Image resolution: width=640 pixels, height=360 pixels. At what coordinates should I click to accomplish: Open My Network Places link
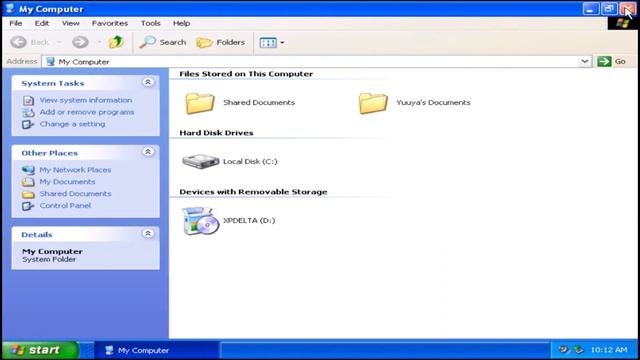coord(75,170)
